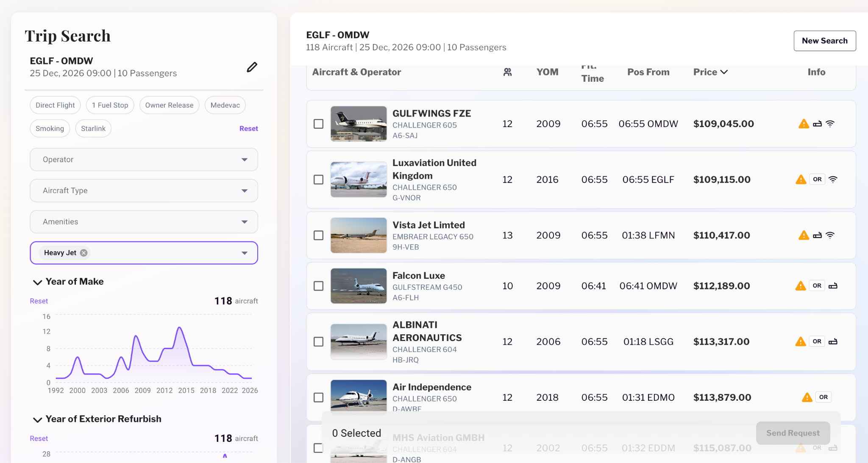The height and width of the screenshot is (463, 868).
Task: Open the Operator dropdown
Action: 144,160
